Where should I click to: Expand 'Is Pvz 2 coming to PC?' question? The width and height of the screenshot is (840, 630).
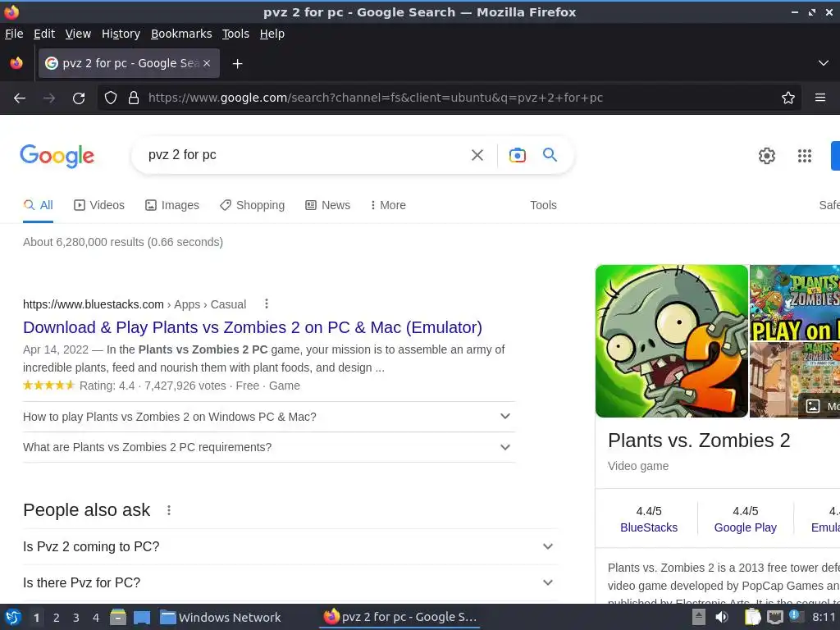click(290, 546)
